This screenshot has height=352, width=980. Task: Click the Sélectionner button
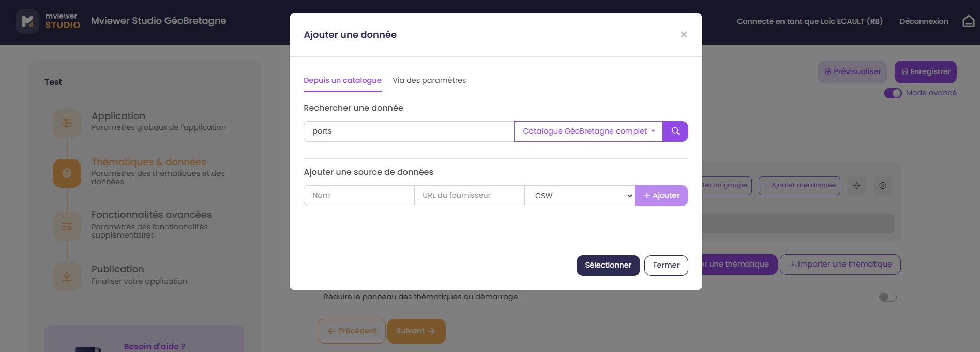608,266
